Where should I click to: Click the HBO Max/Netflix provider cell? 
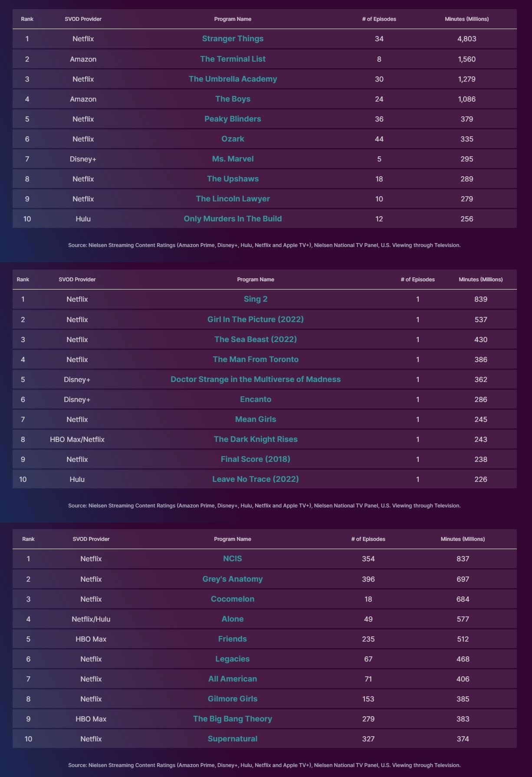pyautogui.click(x=77, y=439)
